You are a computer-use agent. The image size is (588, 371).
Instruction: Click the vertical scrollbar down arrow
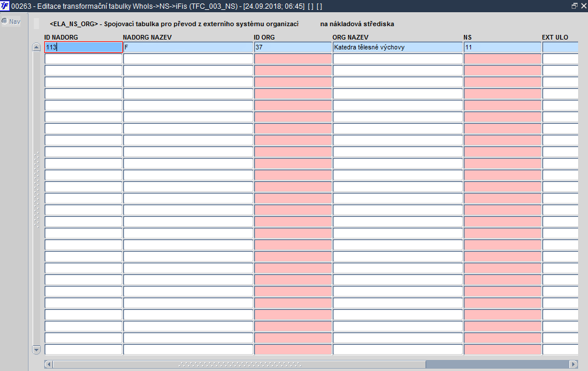pos(36,349)
